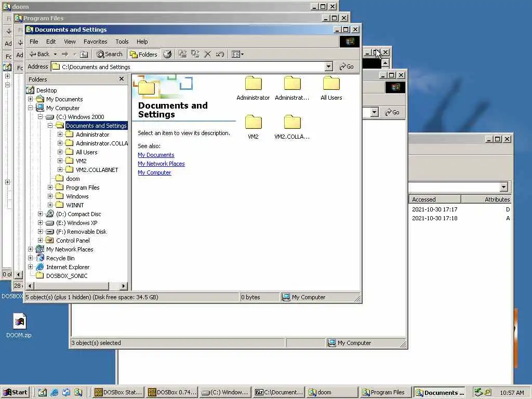Open the File menu
Image resolution: width=532 pixels, height=399 pixels.
click(x=34, y=42)
